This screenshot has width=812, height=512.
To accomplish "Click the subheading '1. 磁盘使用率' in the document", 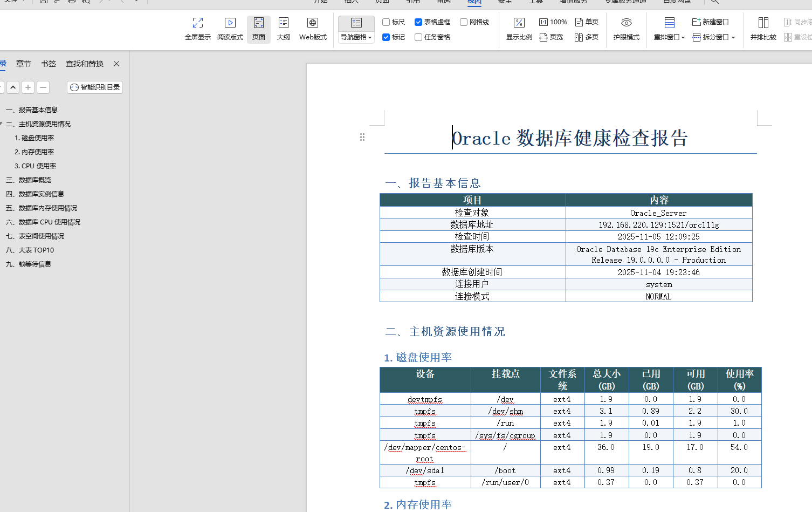I will [x=418, y=358].
